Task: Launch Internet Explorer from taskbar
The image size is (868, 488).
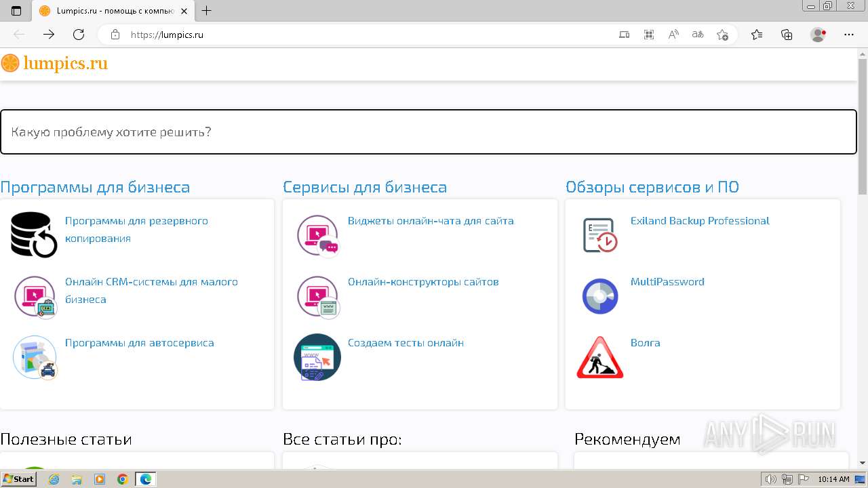Action: coord(54,479)
